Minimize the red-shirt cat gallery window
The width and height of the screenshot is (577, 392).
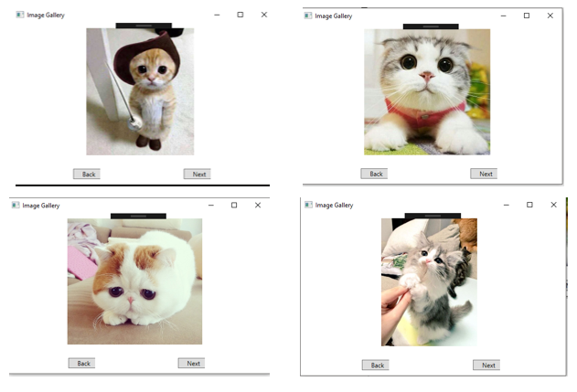502,16
